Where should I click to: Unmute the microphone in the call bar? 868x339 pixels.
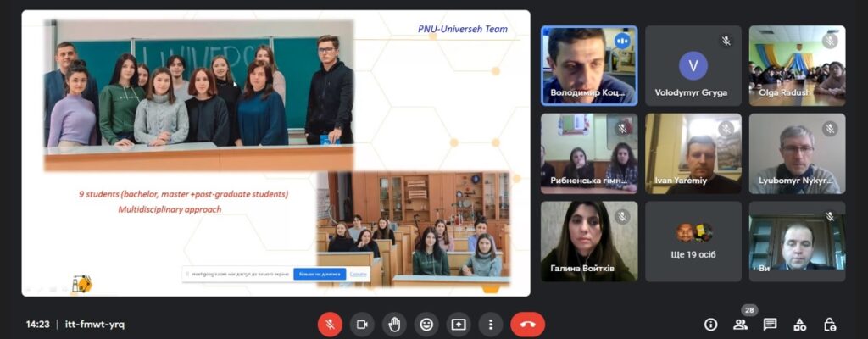tap(330, 325)
